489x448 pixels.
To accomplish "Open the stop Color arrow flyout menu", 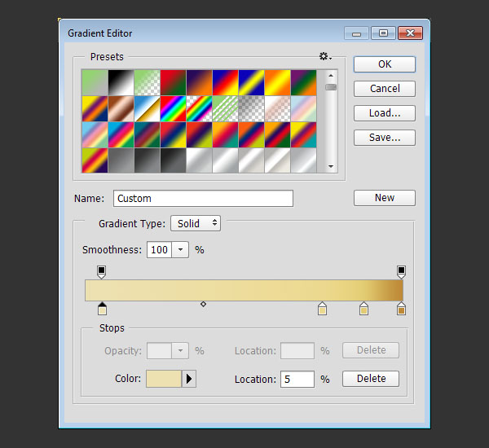I will [189, 379].
